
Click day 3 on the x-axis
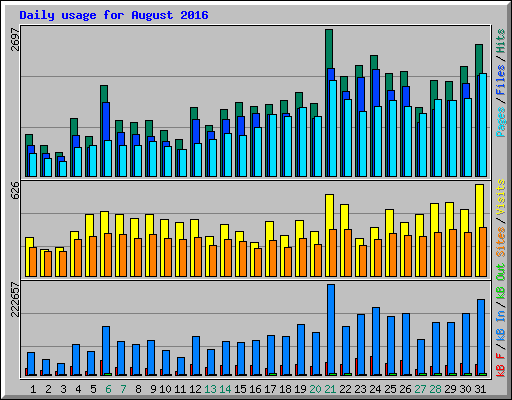pyautogui.click(x=63, y=389)
